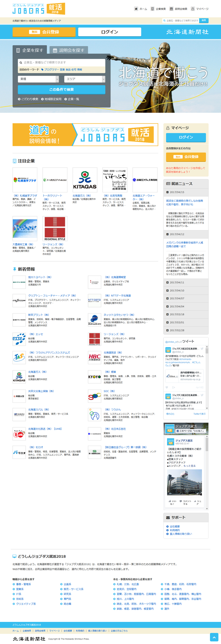
Task: Open the SOC company logo
Action: point(94,396)
